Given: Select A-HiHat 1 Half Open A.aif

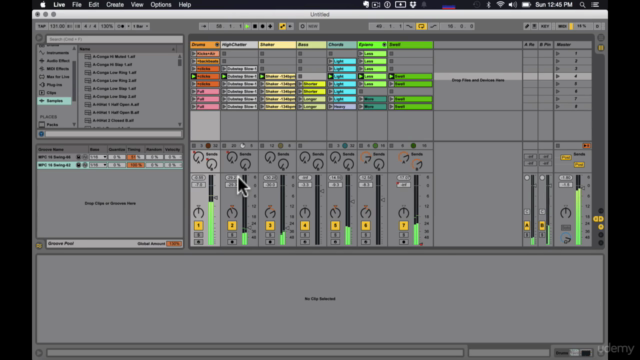Looking at the screenshot, I should [x=116, y=104].
